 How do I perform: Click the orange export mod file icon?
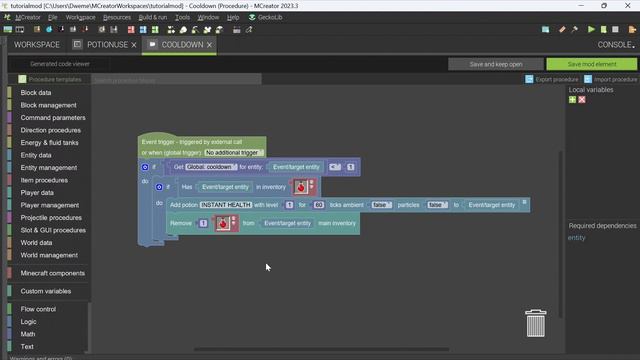click(x=632, y=29)
